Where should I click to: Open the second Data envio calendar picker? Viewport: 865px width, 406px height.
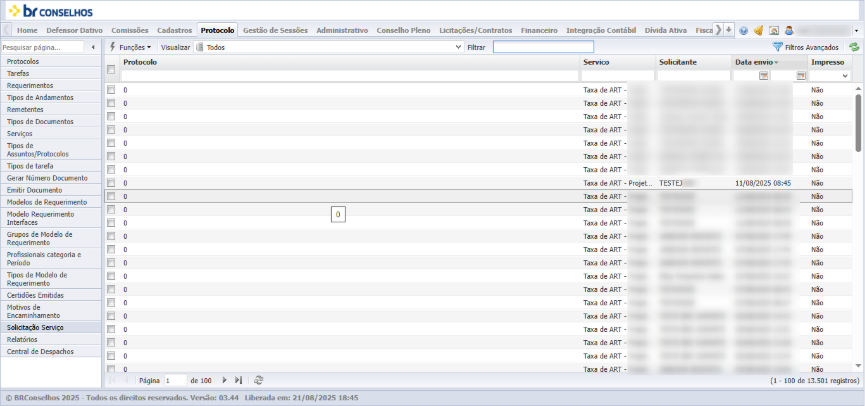801,76
